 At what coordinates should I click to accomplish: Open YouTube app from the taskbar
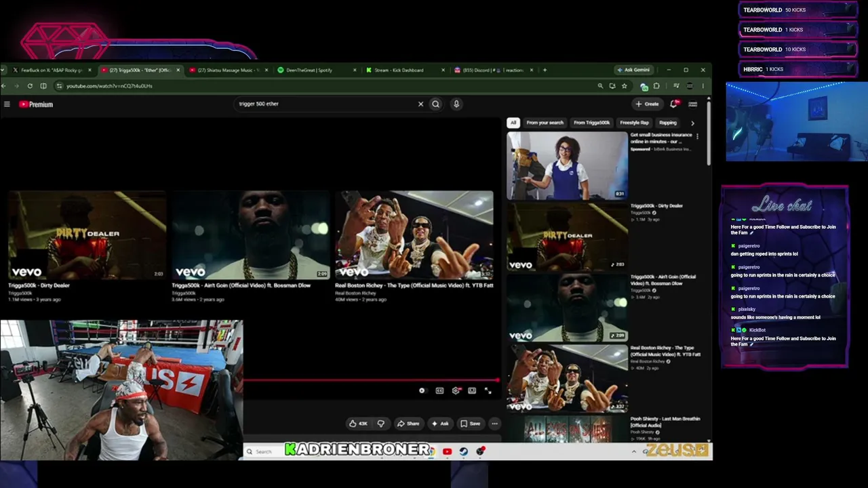point(448,451)
